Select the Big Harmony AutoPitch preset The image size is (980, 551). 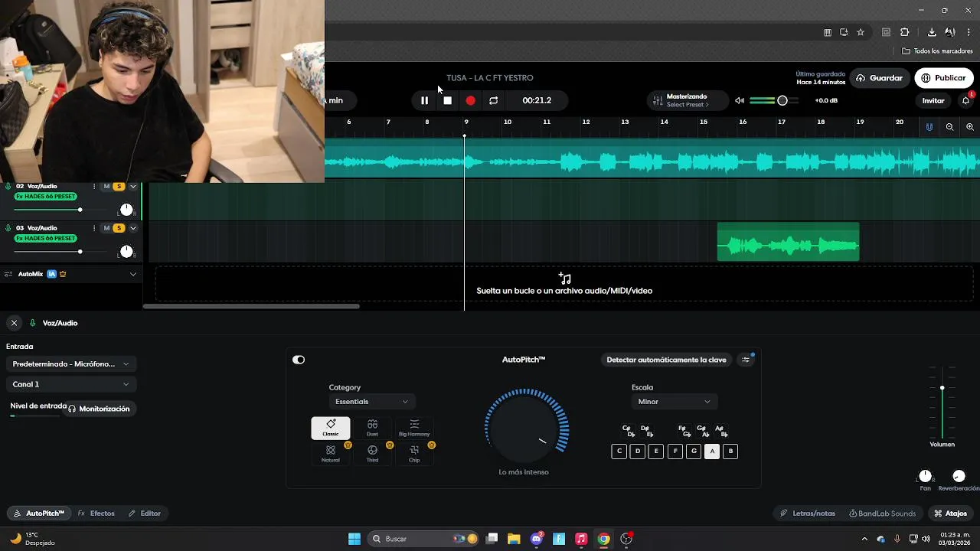[x=414, y=428]
